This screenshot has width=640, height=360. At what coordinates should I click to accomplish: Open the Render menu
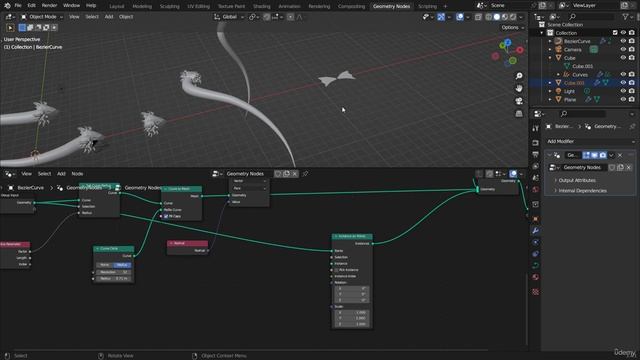49,6
